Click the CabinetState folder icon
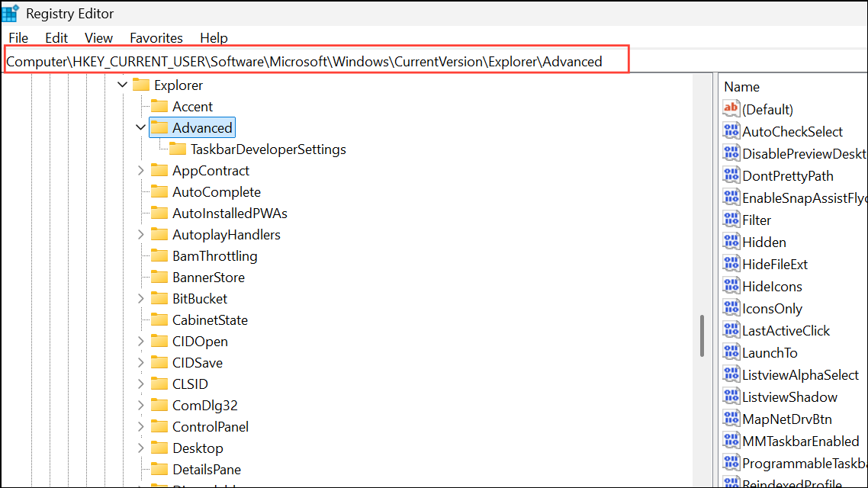This screenshot has width=868, height=488. [159, 319]
